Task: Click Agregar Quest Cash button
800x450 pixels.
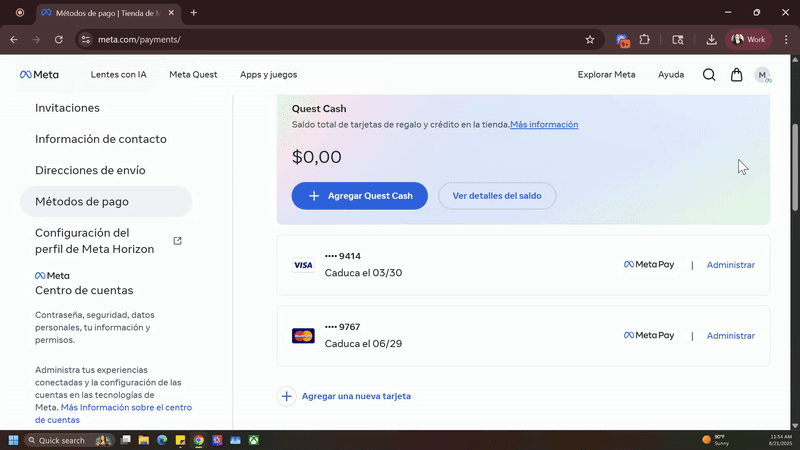Action: [x=359, y=196]
